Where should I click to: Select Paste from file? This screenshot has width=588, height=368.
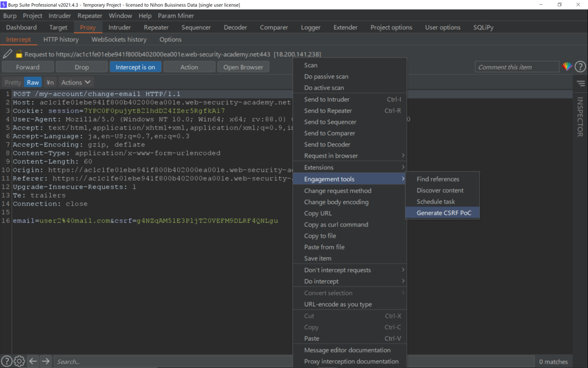tap(350, 247)
